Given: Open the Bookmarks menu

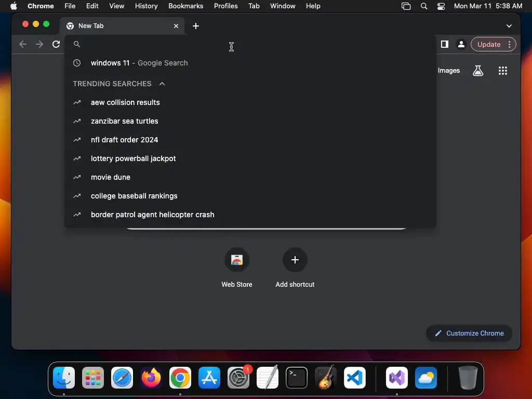Looking at the screenshot, I should click(185, 6).
